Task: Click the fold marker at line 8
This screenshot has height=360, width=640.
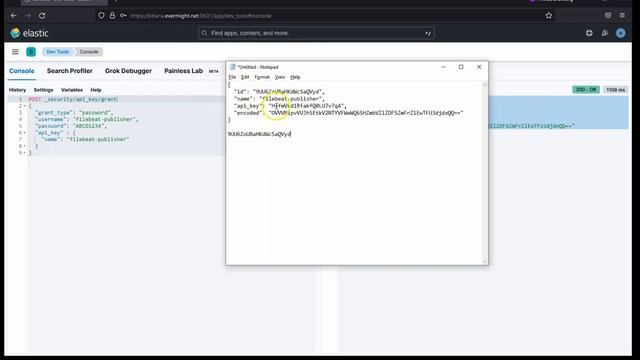Action: (x=24, y=146)
